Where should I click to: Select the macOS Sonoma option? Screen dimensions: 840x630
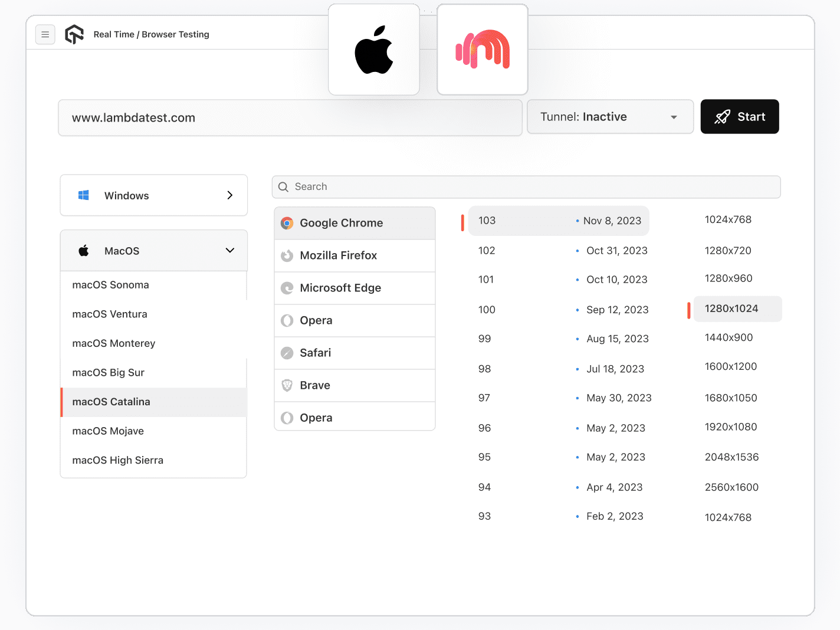pyautogui.click(x=110, y=285)
